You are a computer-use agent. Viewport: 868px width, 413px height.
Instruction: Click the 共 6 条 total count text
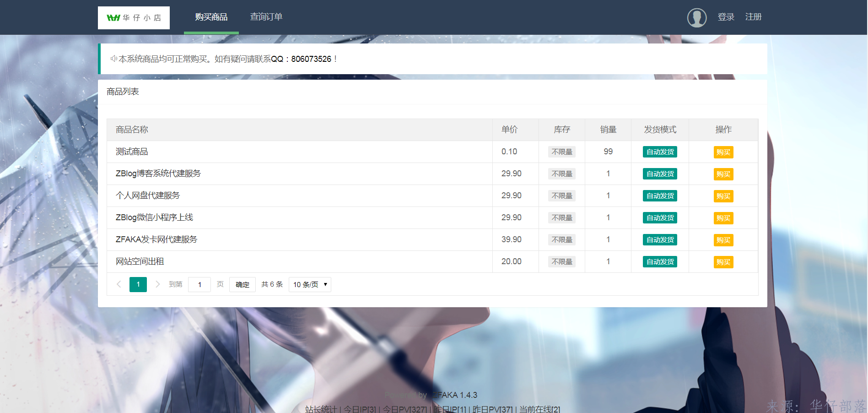pyautogui.click(x=272, y=284)
